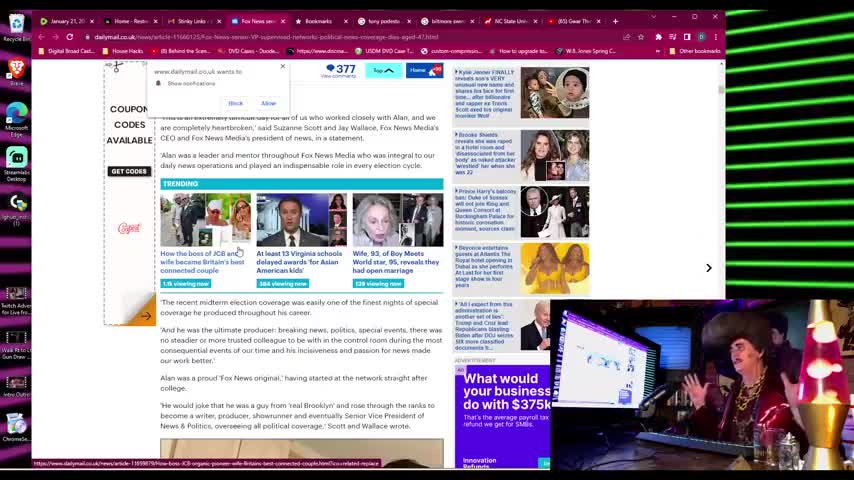Open the Brave browser desktop icon
This screenshot has height=480, width=854.
click(16, 72)
